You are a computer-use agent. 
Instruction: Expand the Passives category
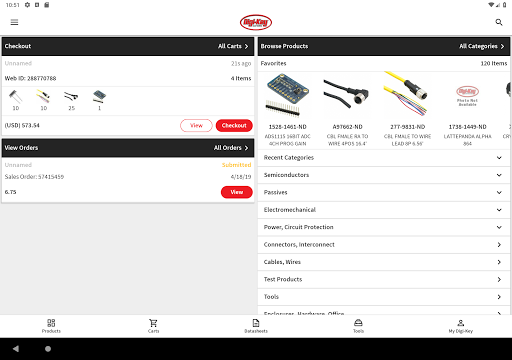click(384, 192)
